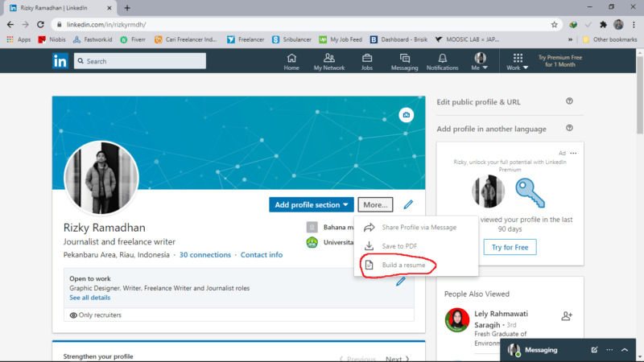Open Niobis bookmark
644x362 pixels.
pyautogui.click(x=52, y=39)
